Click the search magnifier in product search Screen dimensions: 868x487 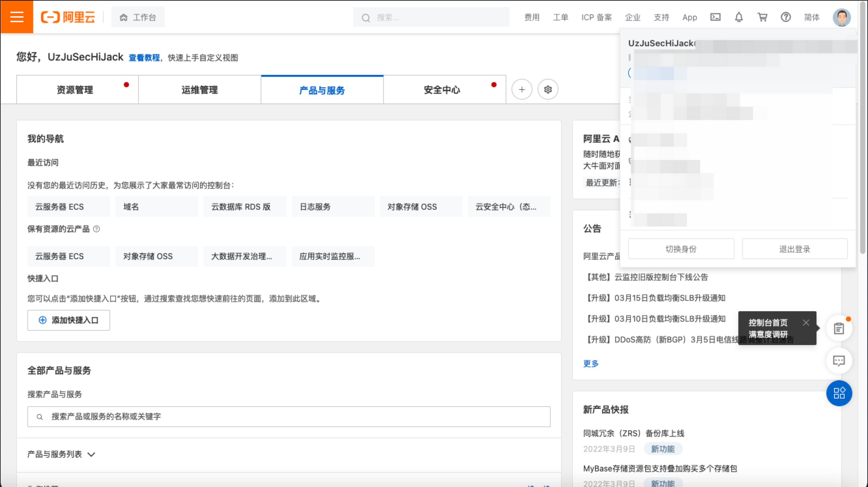(39, 417)
